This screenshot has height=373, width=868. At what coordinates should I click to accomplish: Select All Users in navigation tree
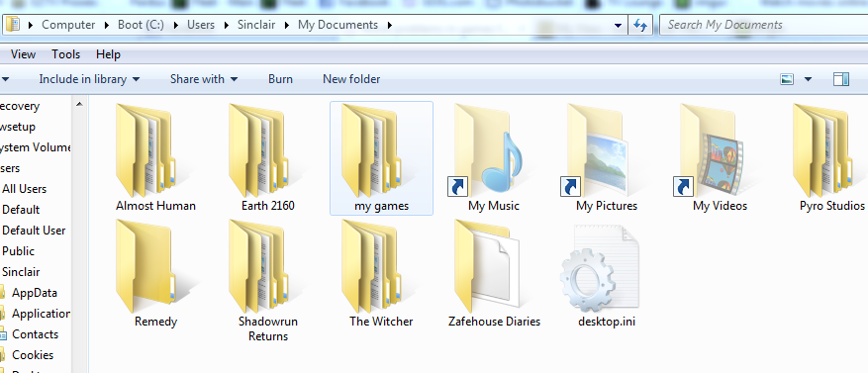(x=25, y=189)
